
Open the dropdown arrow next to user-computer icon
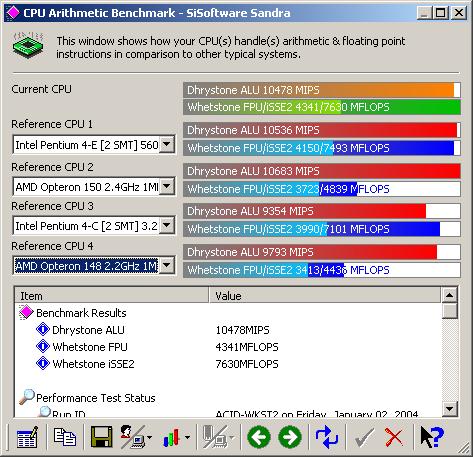coord(149,437)
